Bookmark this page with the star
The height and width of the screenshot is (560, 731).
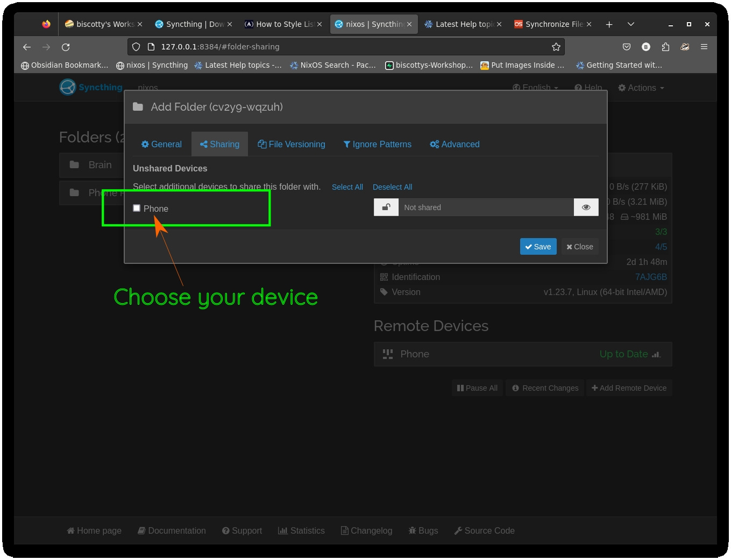tap(556, 47)
